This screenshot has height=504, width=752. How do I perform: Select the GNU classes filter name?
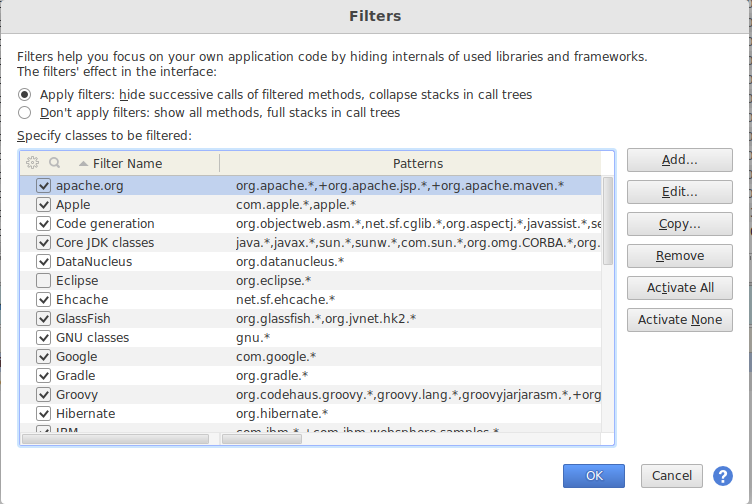[x=93, y=338]
